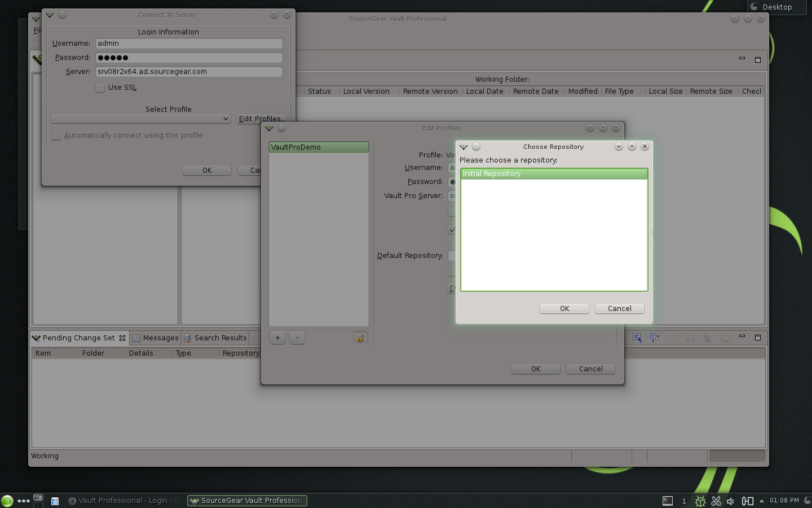
Task: Click the plus button to add a profile
Action: click(278, 338)
